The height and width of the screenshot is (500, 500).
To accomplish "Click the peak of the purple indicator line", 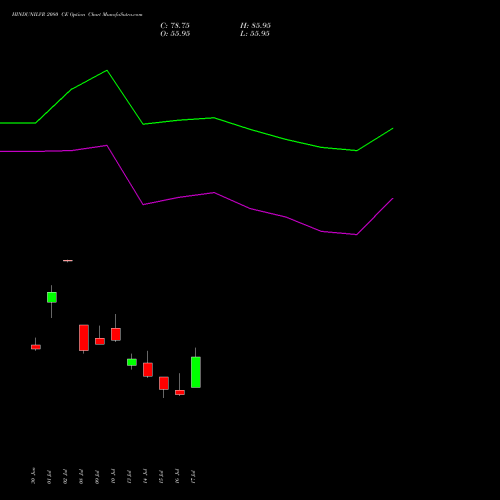I will 107,145.
